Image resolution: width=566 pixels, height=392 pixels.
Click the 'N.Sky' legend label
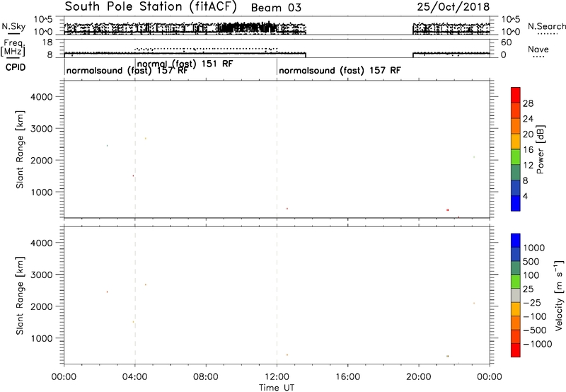13,26
